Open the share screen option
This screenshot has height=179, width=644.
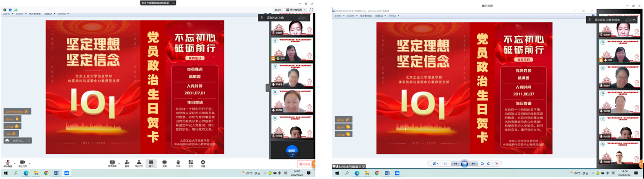[x=112, y=163]
